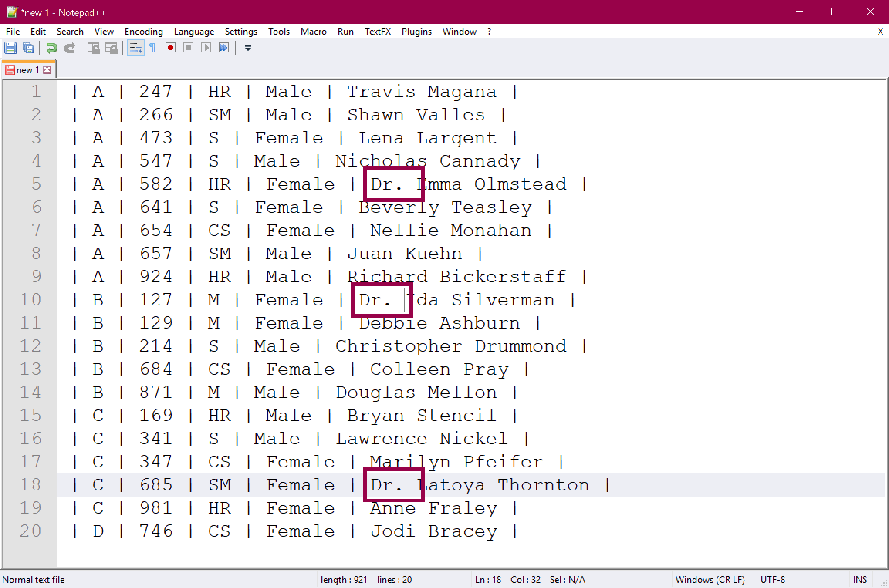Select the new 1 document tab
Screen dimensions: 889x588
pyautogui.click(x=27, y=70)
